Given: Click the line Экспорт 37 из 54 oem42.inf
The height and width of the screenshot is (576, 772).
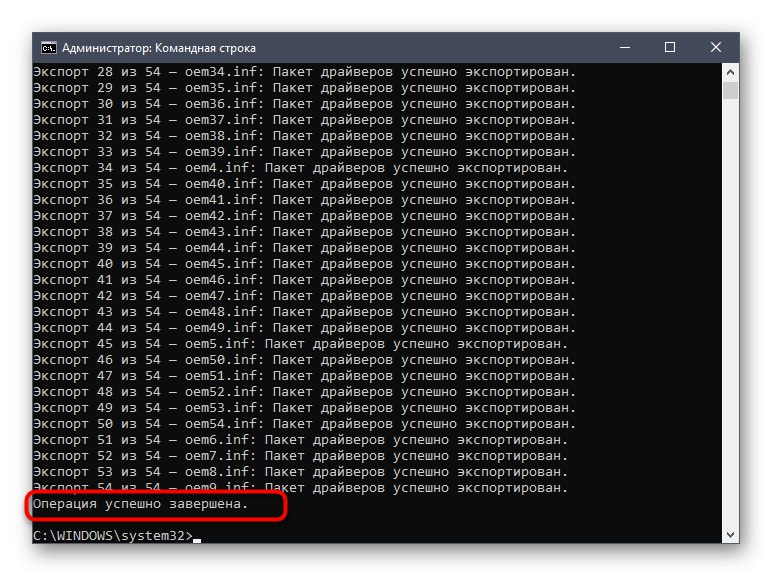Looking at the screenshot, I should pyautogui.click(x=304, y=216).
